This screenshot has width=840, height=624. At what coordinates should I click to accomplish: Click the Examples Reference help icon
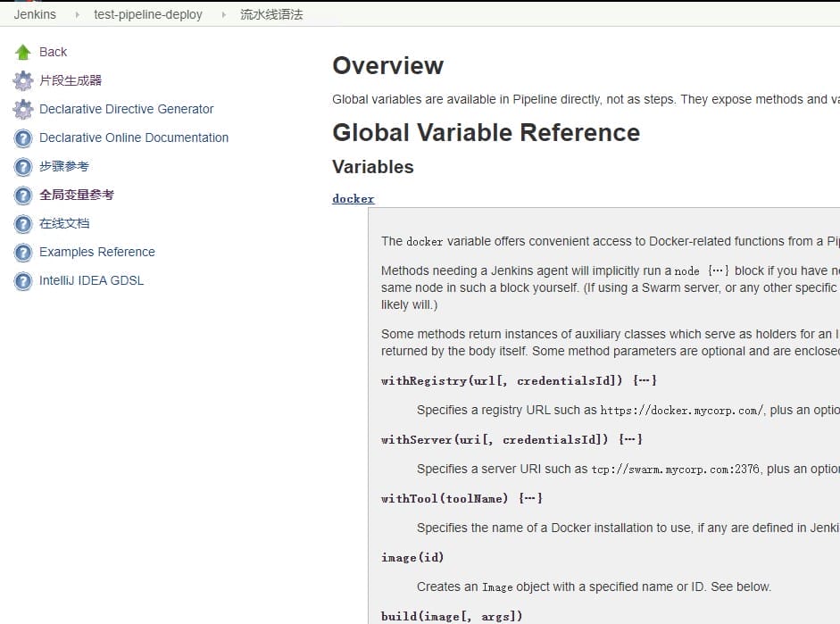click(x=23, y=253)
